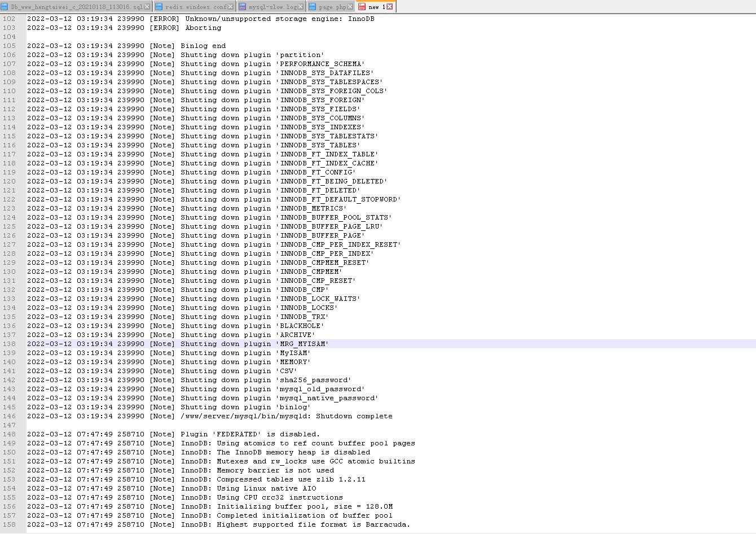Screen dimensions: 756x534
Task: Click plugin name 'INNODB_SYS_TABLESTATS'
Action: [x=327, y=136]
